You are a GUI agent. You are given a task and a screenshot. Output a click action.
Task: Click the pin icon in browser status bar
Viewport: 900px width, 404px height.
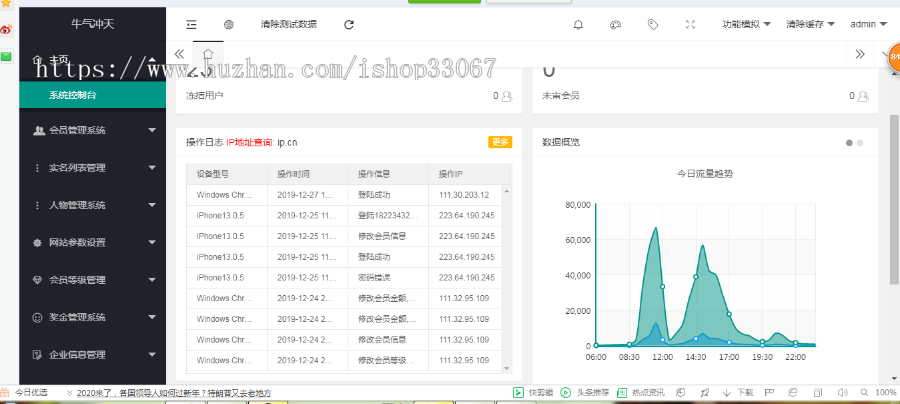(x=704, y=393)
